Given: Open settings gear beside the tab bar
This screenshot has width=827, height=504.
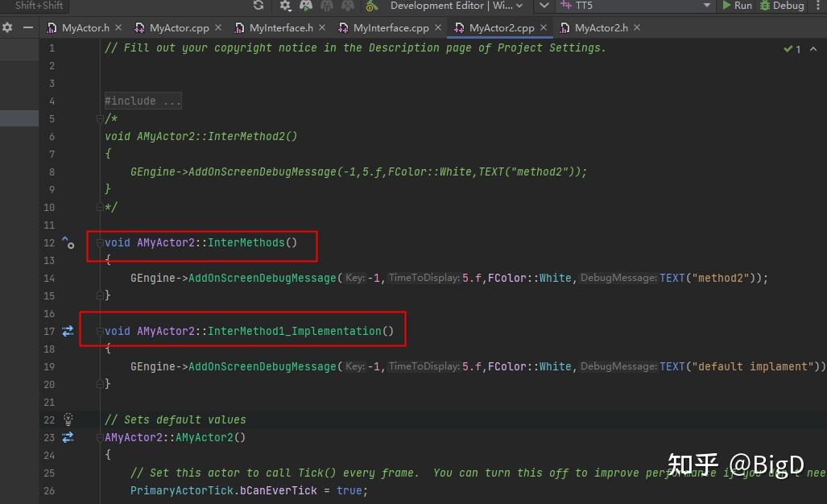Looking at the screenshot, I should pos(7,27).
